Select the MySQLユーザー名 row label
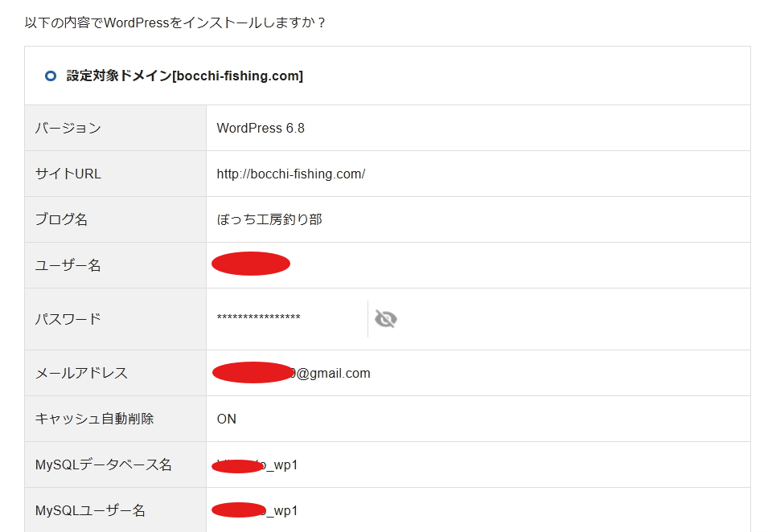 point(91,511)
